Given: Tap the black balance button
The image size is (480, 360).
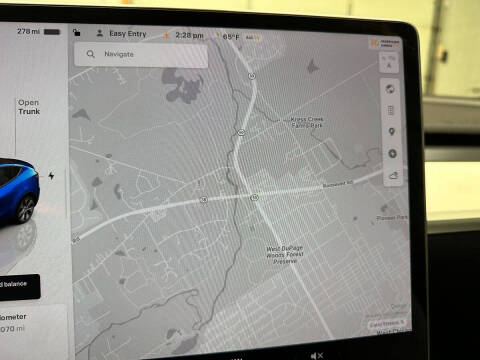Looking at the screenshot, I should tap(19, 287).
